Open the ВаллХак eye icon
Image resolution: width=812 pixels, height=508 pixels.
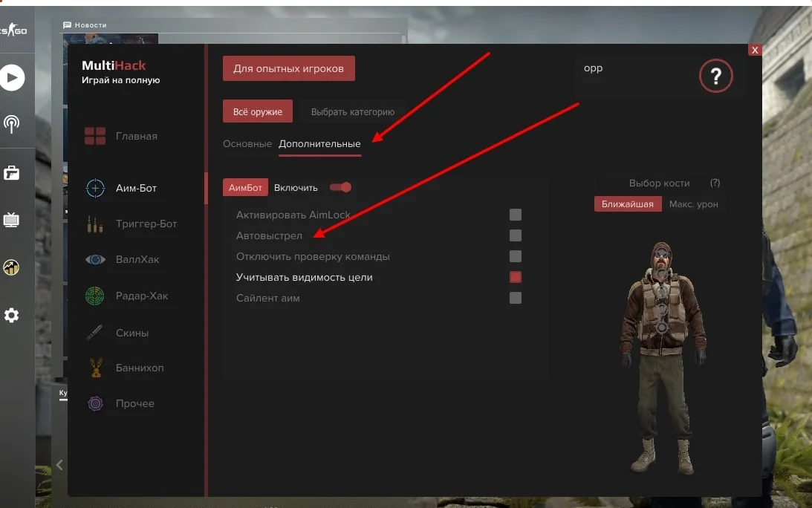pos(95,259)
